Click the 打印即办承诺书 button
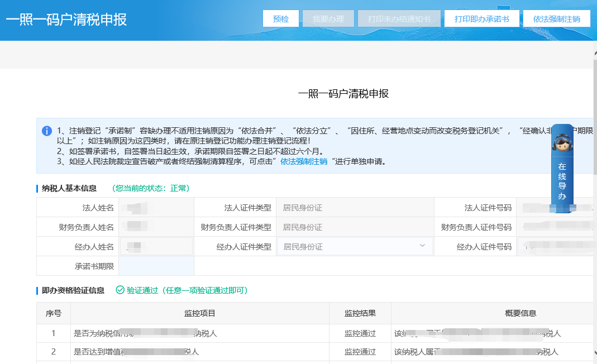The image size is (597, 364). click(481, 18)
